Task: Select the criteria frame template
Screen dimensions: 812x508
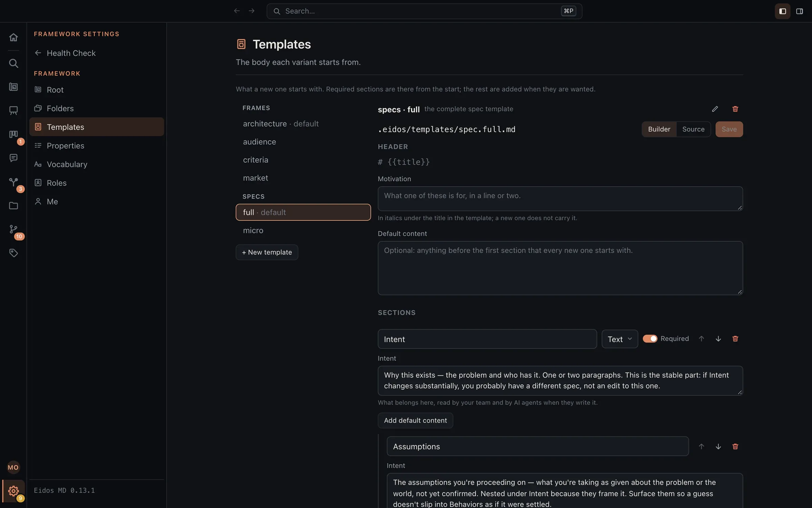Action: click(x=303, y=160)
